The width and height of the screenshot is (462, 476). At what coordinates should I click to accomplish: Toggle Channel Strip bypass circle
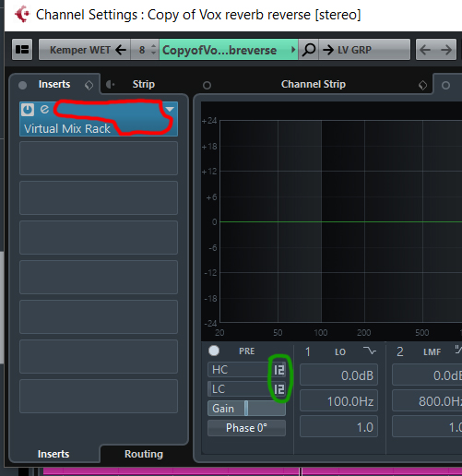207,85
